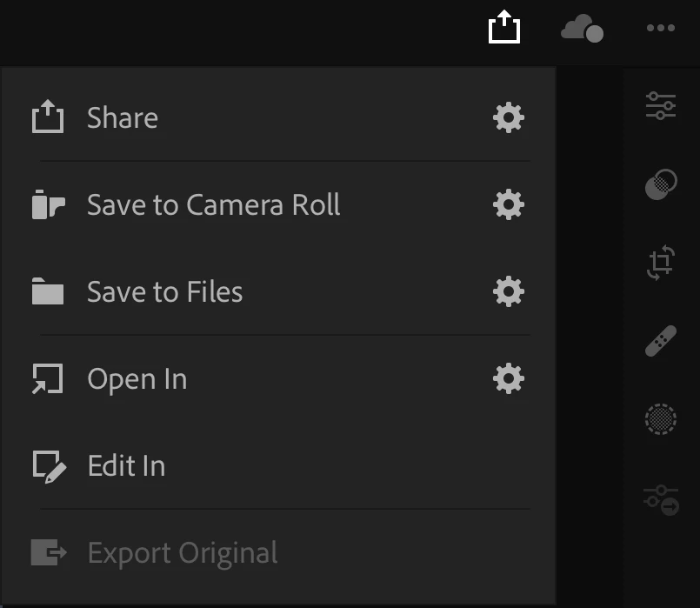Choose Save to Files option
This screenshot has width=700, height=608.
pos(164,292)
